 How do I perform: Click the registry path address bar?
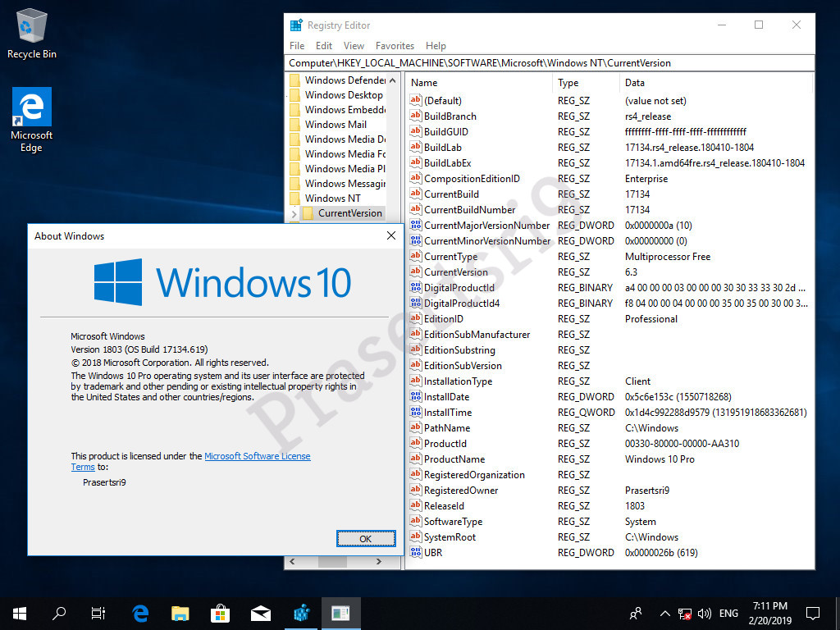coord(550,63)
